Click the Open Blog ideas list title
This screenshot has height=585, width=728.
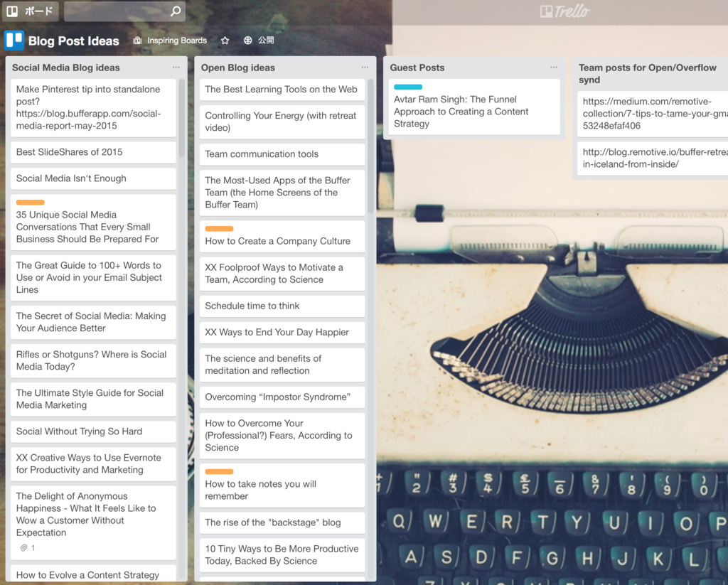coord(237,68)
